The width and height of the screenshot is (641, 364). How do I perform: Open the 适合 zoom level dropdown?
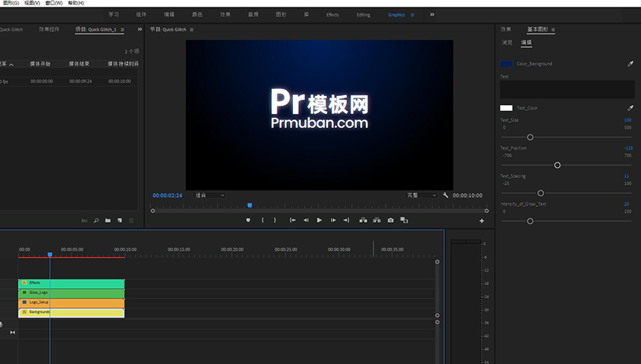tap(209, 196)
